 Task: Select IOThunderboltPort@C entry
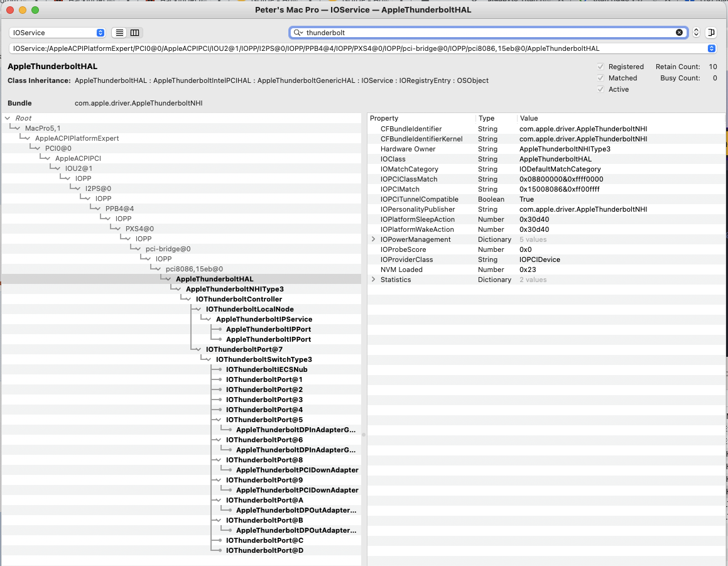pos(264,540)
